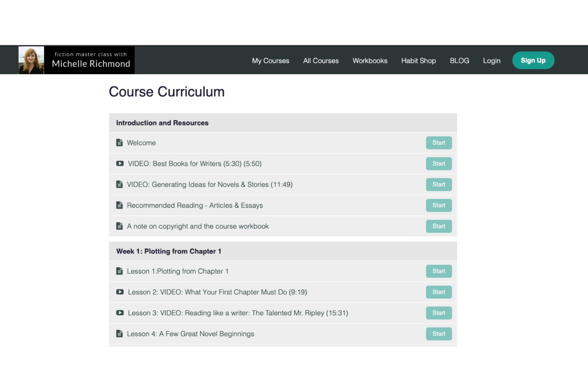588x392 pixels.
Task: Visit the Habit Shop
Action: click(x=418, y=60)
